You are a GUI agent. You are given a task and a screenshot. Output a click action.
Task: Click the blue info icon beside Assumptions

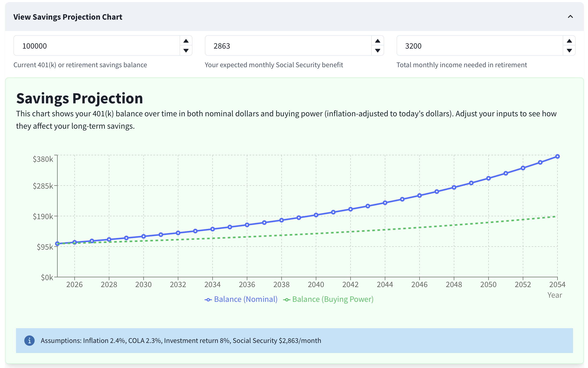tap(29, 341)
